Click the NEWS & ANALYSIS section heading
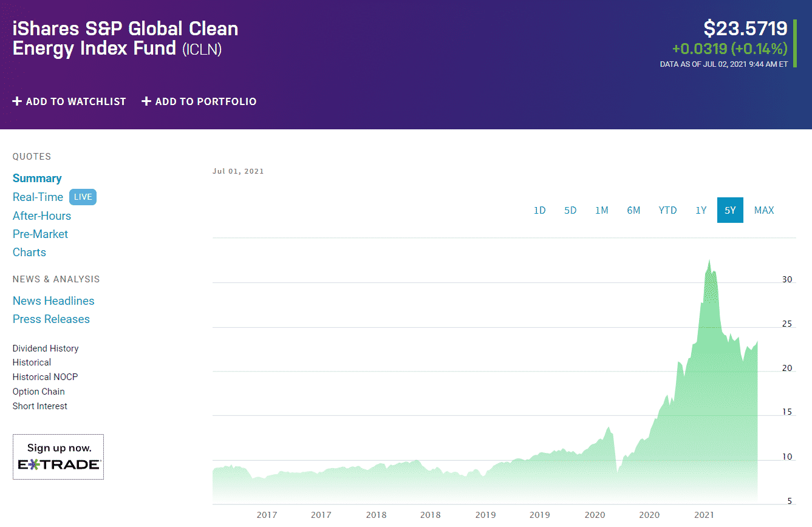 (x=56, y=279)
